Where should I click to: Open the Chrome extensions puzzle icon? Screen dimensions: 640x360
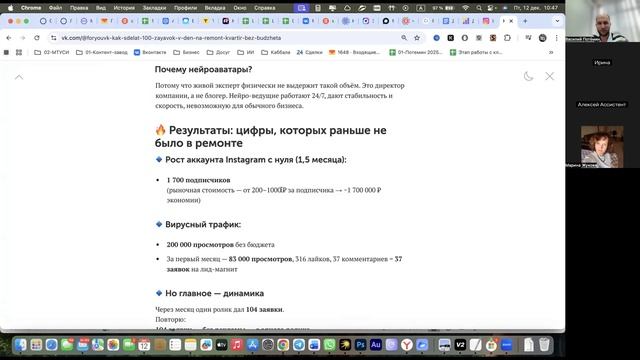[x=507, y=38]
